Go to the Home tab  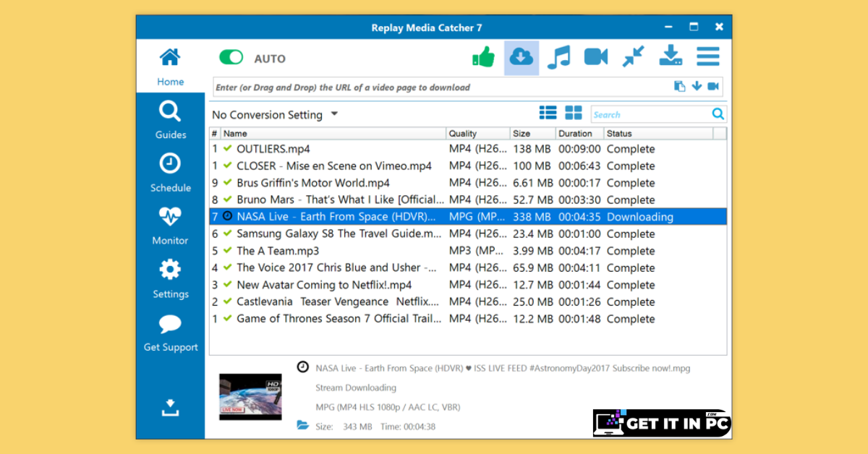pos(171,67)
